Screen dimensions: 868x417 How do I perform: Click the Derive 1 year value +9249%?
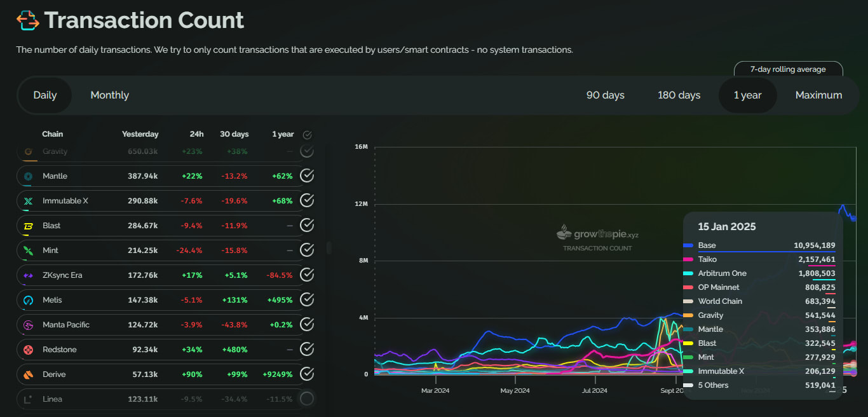point(278,374)
